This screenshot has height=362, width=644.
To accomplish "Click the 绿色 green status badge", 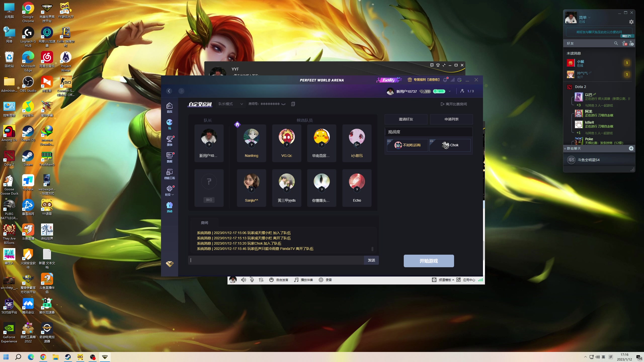I will 439,92.
